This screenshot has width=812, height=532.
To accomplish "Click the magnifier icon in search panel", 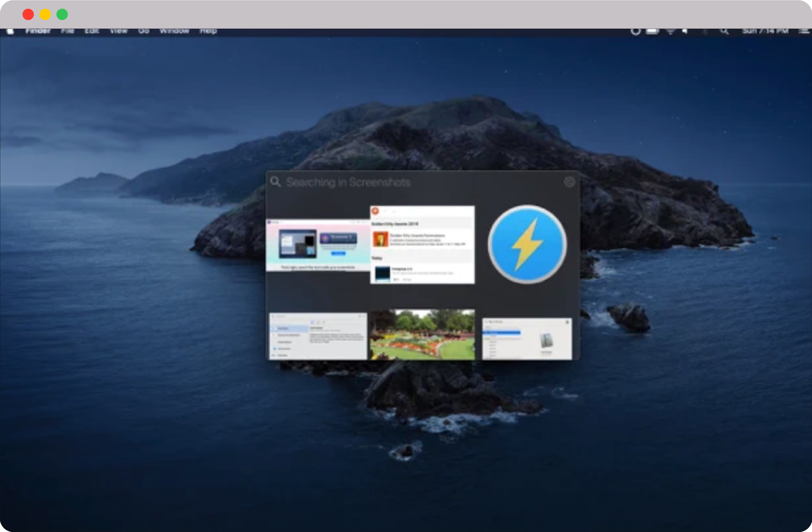I will [x=276, y=182].
